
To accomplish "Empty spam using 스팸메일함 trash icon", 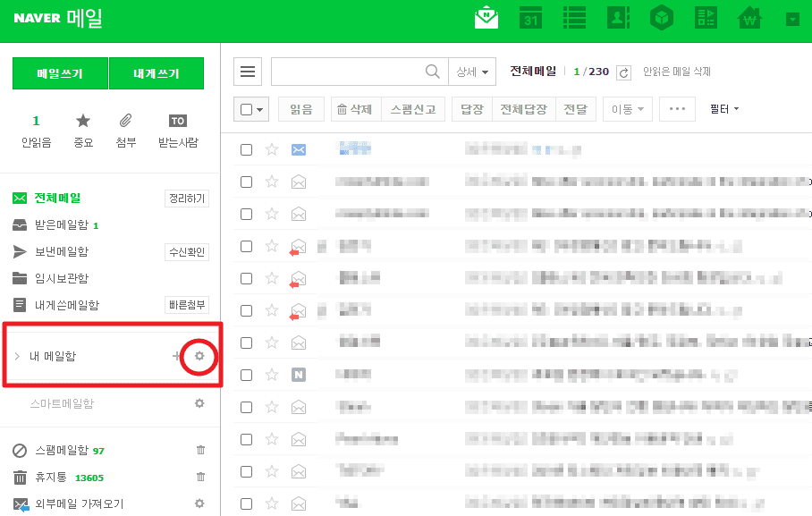I will (201, 450).
